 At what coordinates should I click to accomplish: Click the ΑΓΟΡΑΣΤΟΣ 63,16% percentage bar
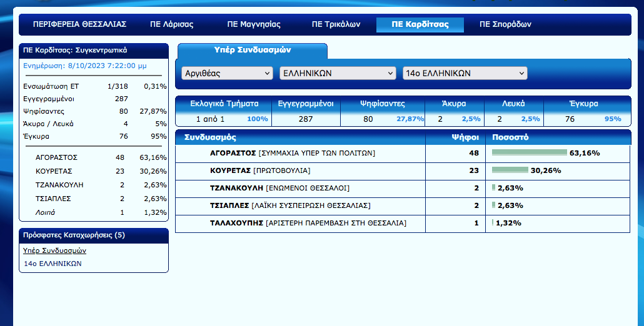[529, 153]
